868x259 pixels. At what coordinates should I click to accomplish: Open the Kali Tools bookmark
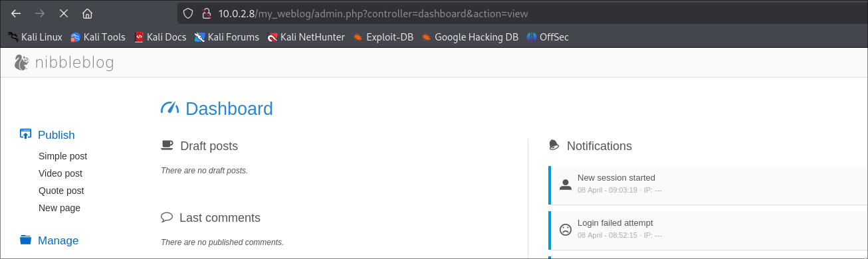pyautogui.click(x=98, y=37)
